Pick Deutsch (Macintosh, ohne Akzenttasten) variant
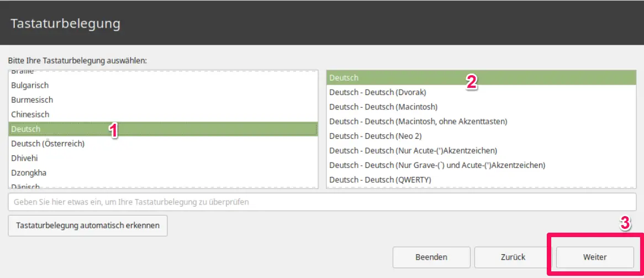Image resolution: width=644 pixels, height=278 pixels. pos(418,121)
